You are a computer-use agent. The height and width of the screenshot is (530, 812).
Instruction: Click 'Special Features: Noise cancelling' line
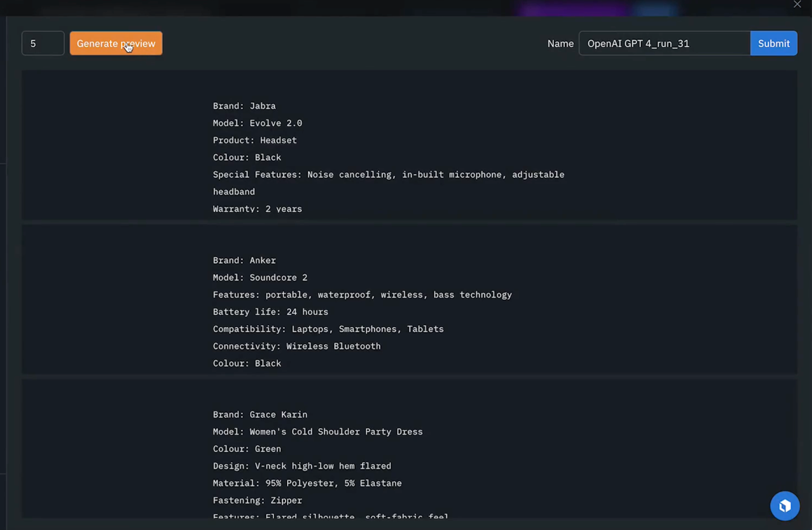click(x=388, y=175)
